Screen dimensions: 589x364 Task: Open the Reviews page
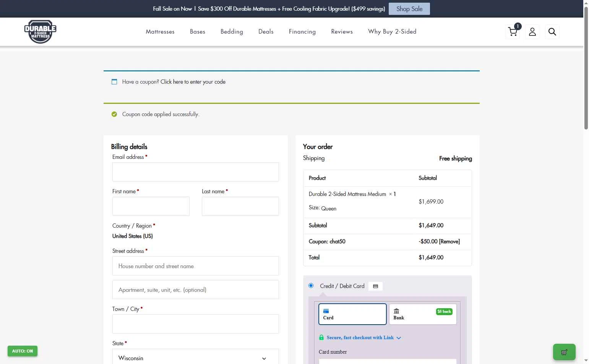342,32
